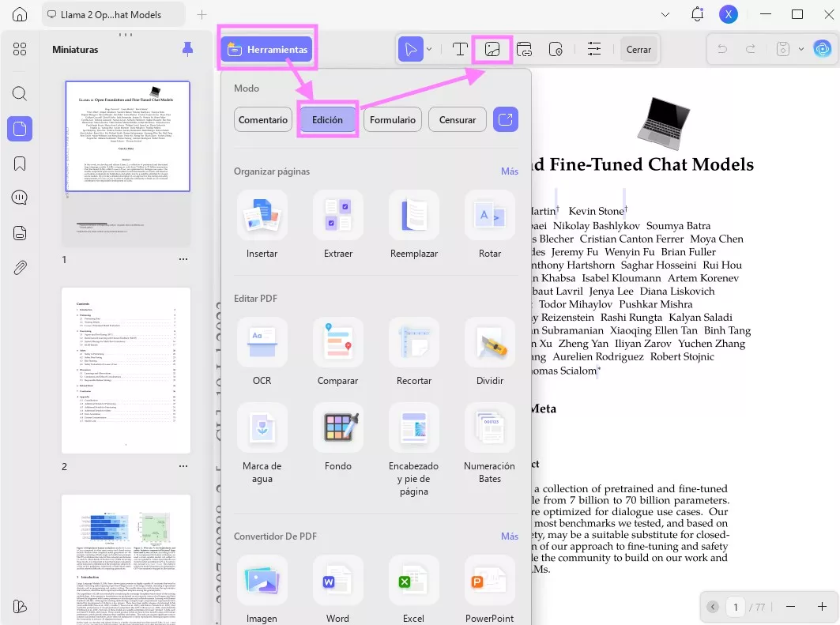840x625 pixels.
Task: Open Más link for Convertidor De PDF
Action: click(510, 536)
